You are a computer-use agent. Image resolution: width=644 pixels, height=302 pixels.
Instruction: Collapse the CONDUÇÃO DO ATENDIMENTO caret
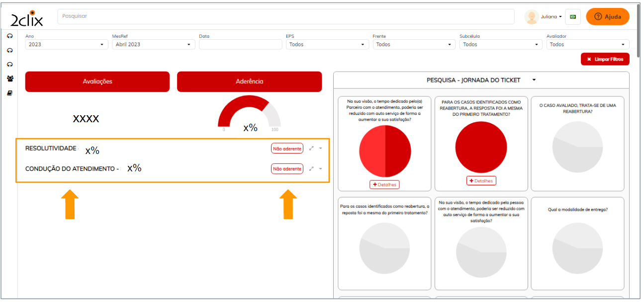point(321,169)
